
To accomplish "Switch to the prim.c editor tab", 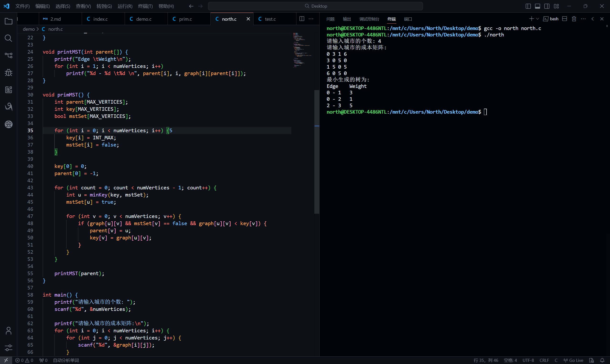I will (185, 19).
